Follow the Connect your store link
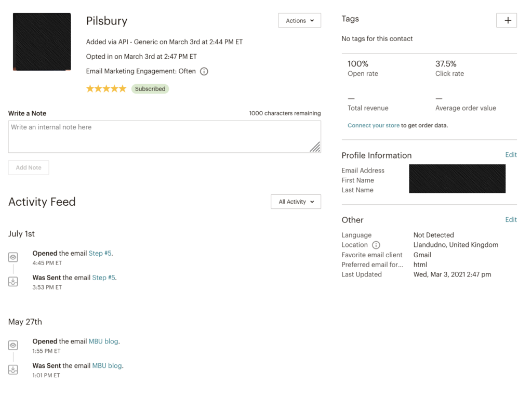This screenshot has height=396, width=532. pyautogui.click(x=374, y=125)
